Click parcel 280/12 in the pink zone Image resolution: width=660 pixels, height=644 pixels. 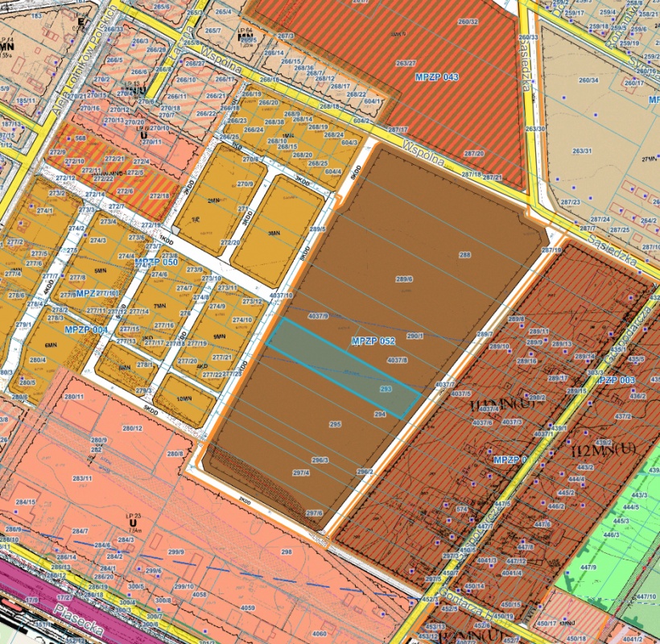pos(133,428)
